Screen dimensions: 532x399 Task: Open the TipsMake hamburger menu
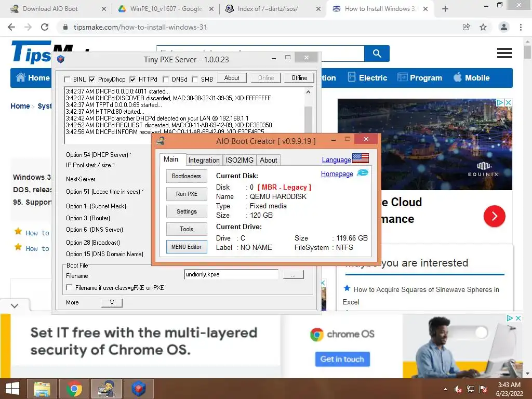pos(504,53)
